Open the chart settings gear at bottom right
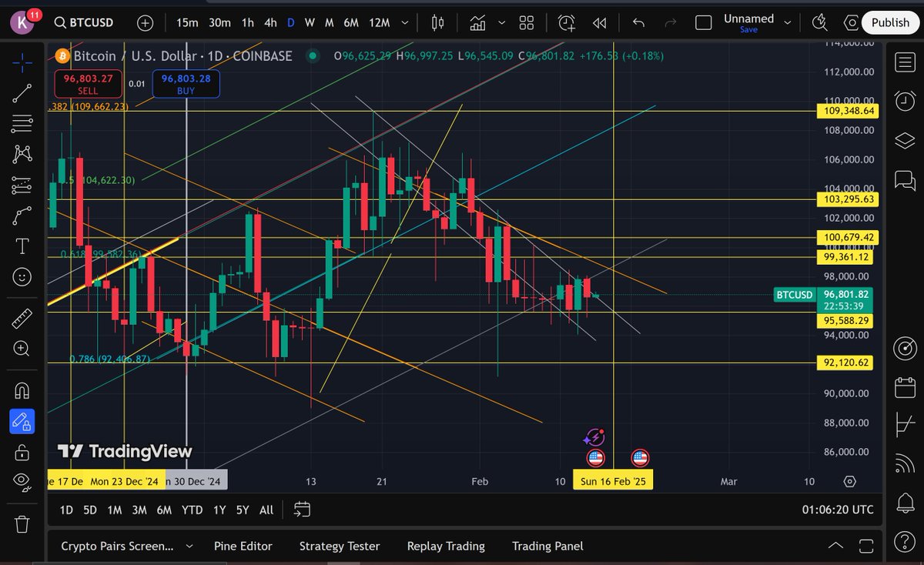Image resolution: width=924 pixels, height=565 pixels. [x=849, y=481]
